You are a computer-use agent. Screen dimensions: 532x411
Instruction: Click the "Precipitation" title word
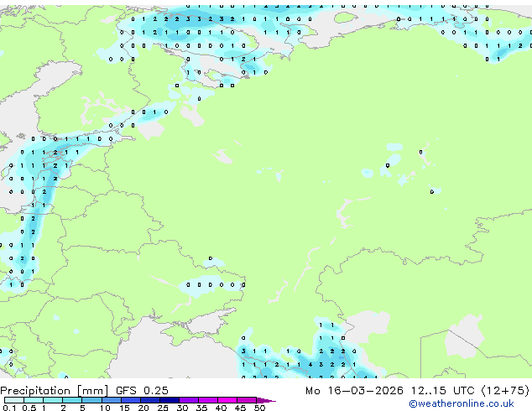pos(35,391)
